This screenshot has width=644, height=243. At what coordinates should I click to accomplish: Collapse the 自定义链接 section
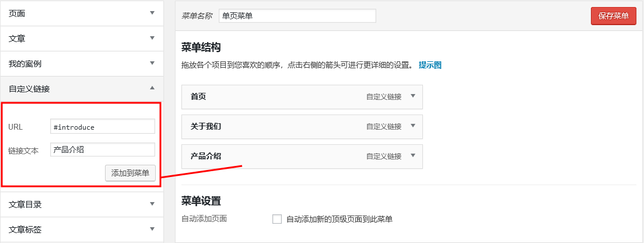click(x=152, y=88)
